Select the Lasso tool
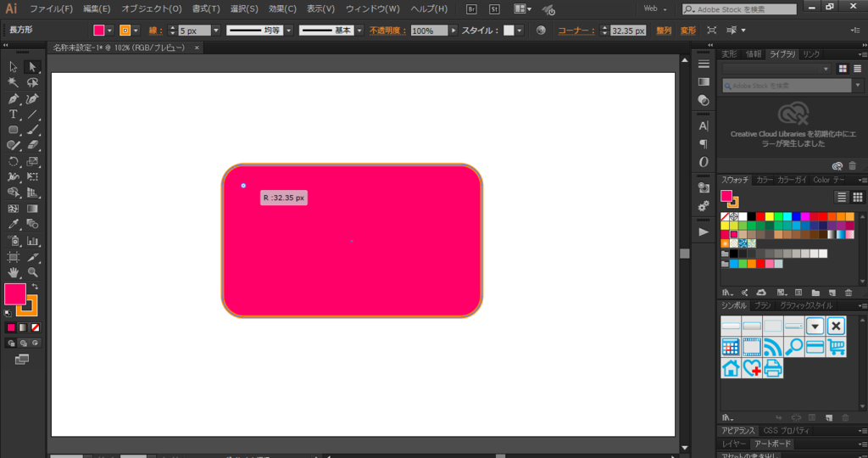The width and height of the screenshot is (868, 458). pos(32,82)
